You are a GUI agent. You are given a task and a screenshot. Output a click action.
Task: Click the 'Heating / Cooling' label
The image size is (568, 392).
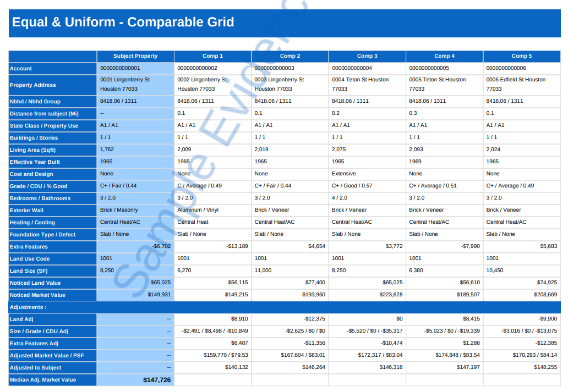tap(32, 223)
